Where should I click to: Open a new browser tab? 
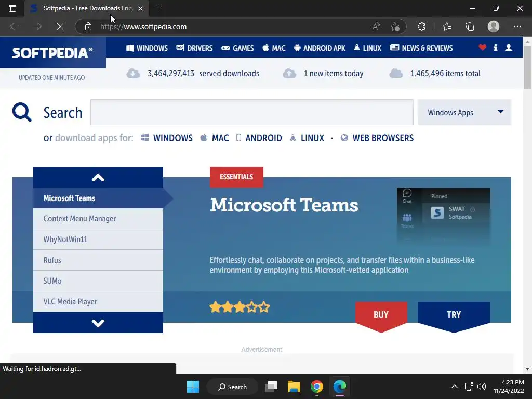[x=158, y=8]
